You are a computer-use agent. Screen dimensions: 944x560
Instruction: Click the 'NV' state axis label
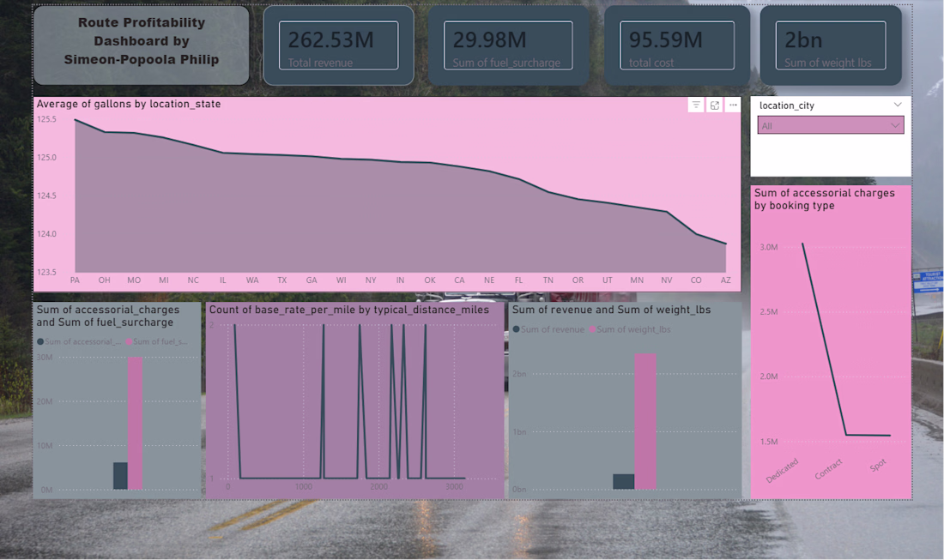coord(667,280)
